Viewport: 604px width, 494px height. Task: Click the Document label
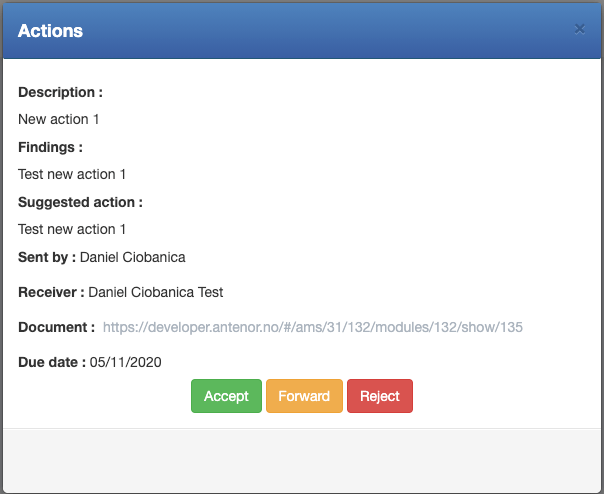[56, 327]
